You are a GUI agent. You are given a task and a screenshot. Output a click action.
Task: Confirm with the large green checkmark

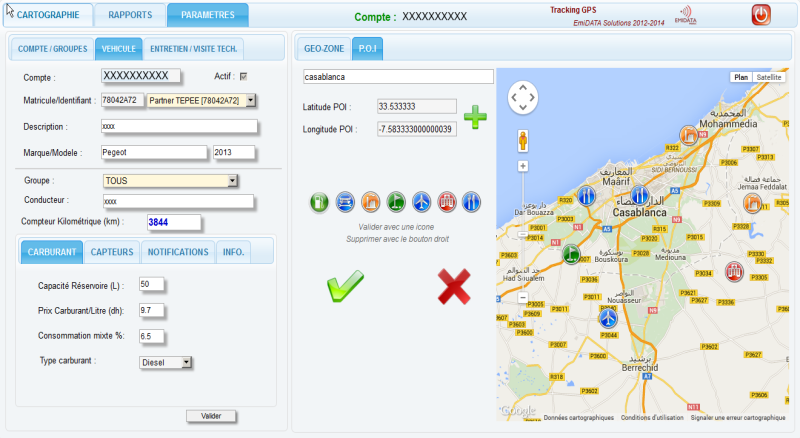point(345,286)
